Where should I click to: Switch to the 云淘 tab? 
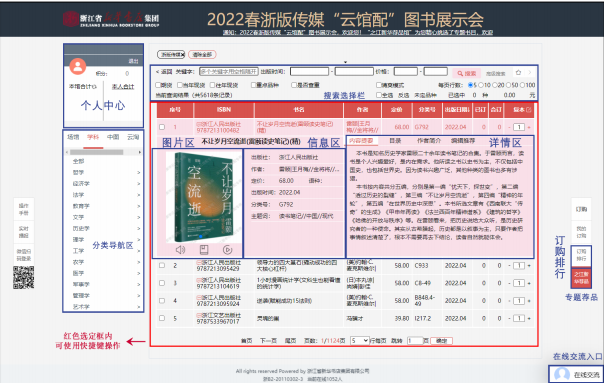pos(133,137)
